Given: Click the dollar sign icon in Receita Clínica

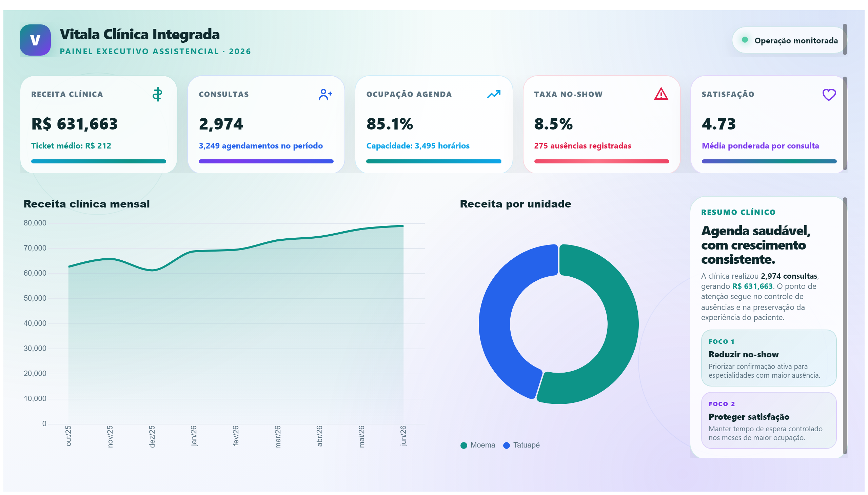Looking at the screenshot, I should [157, 94].
